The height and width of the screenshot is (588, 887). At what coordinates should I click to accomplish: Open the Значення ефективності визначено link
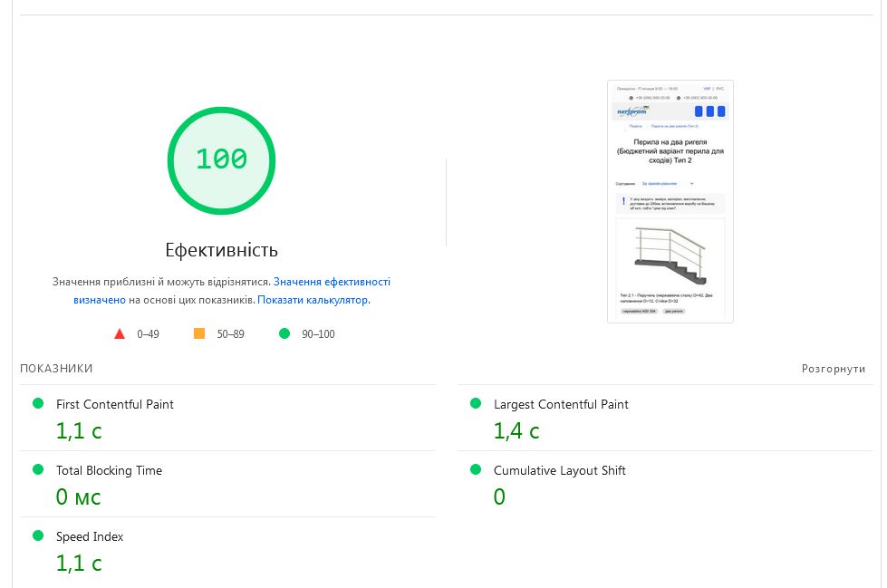click(332, 282)
